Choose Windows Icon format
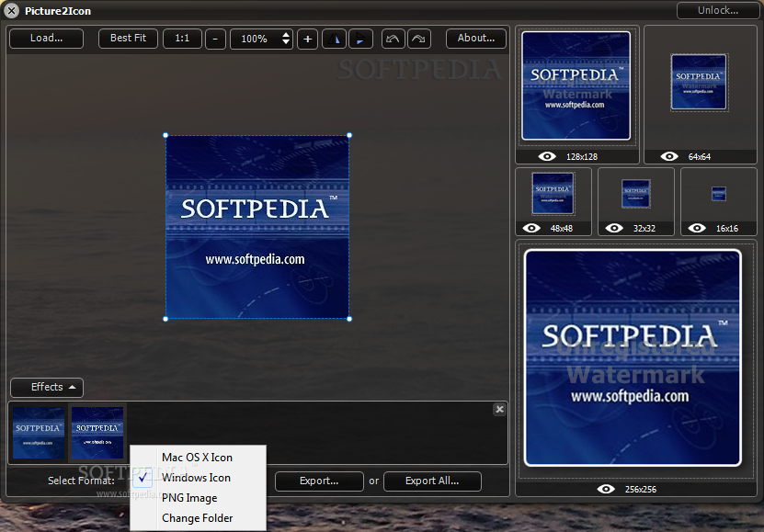The width and height of the screenshot is (764, 532). [x=198, y=478]
